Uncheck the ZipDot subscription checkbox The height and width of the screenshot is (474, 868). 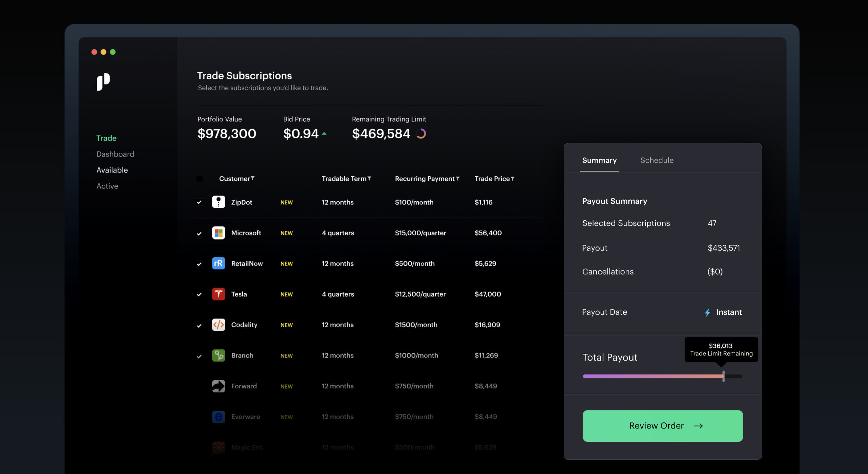pyautogui.click(x=200, y=202)
